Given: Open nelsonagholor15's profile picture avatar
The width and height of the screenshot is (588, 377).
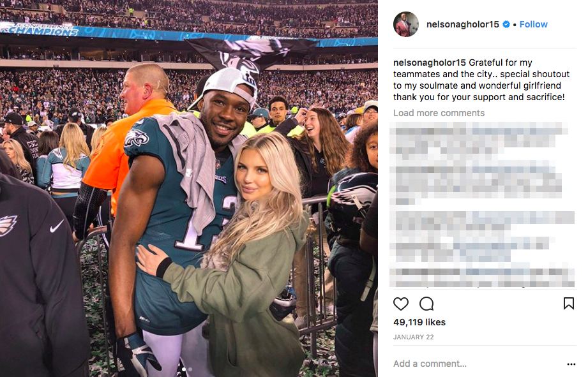Looking at the screenshot, I should coord(406,24).
